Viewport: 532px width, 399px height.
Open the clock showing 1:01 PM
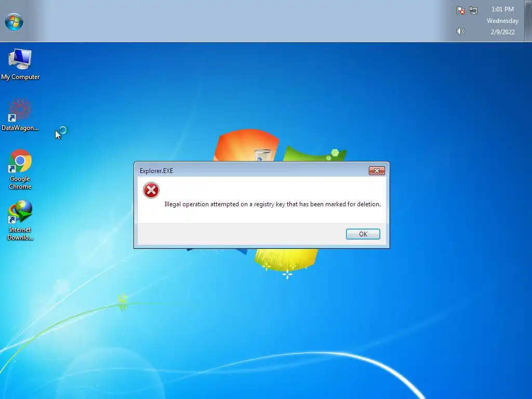502,9
